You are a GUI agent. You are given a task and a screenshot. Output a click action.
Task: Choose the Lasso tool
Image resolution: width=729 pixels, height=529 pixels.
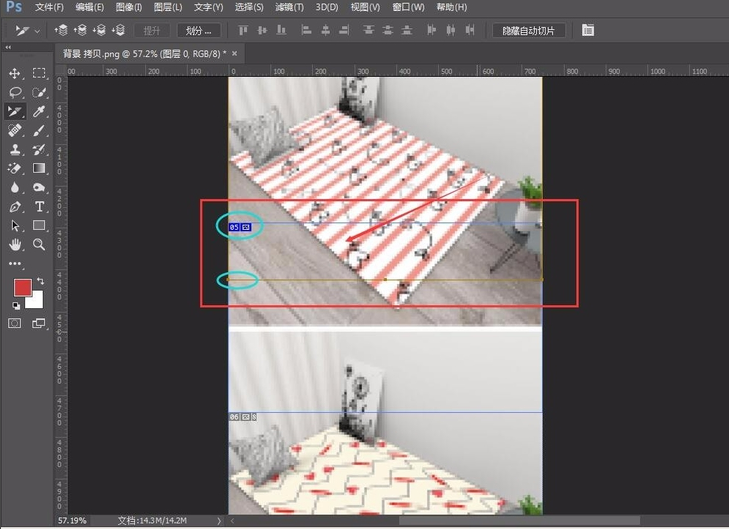(15, 92)
